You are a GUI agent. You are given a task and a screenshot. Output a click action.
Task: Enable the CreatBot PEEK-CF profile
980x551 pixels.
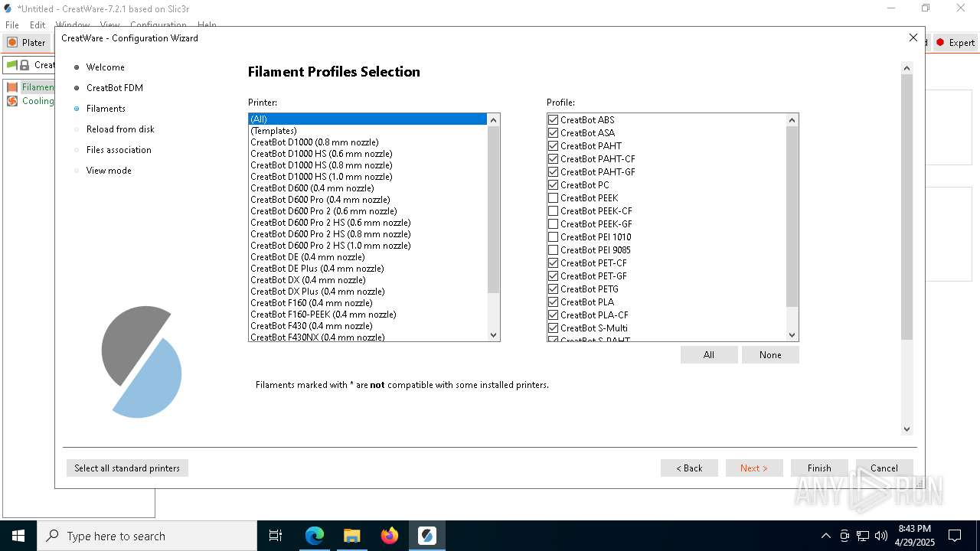point(553,211)
